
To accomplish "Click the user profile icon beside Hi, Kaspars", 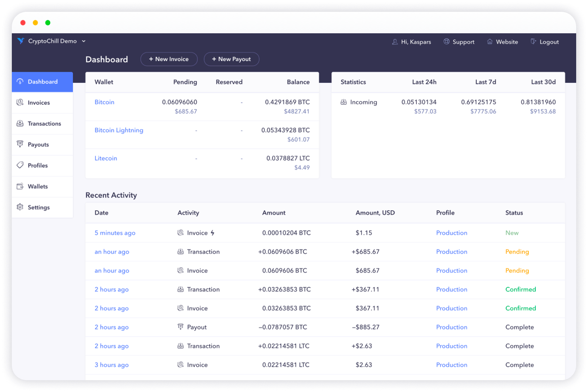I will (x=395, y=42).
